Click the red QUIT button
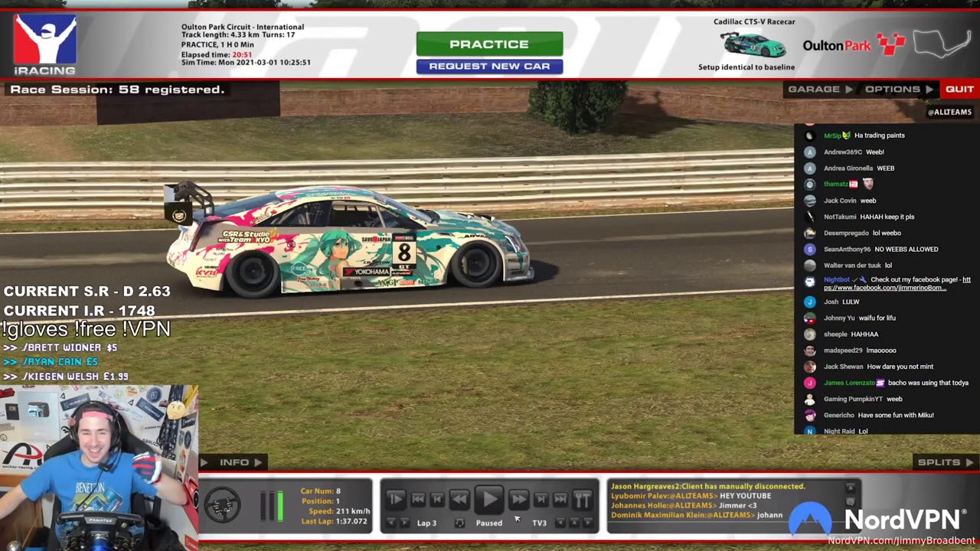Viewport: 980px width, 551px height. (959, 89)
